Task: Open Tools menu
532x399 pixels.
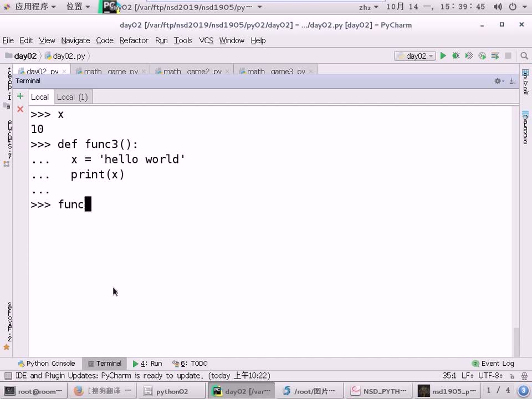Action: [183, 40]
